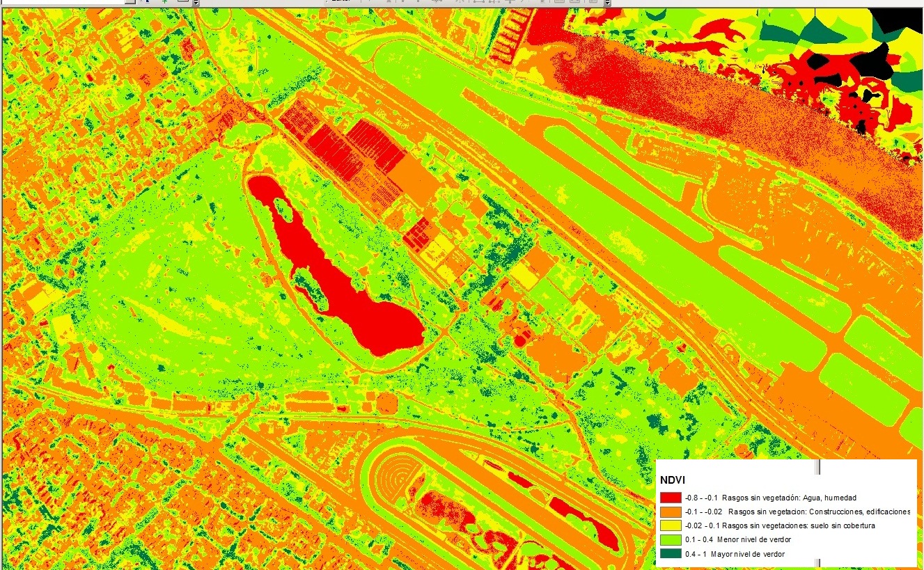Screen dimensions: 924x570
Task: Expand the left toolbar overflow arrow
Action: (x=196, y=3)
